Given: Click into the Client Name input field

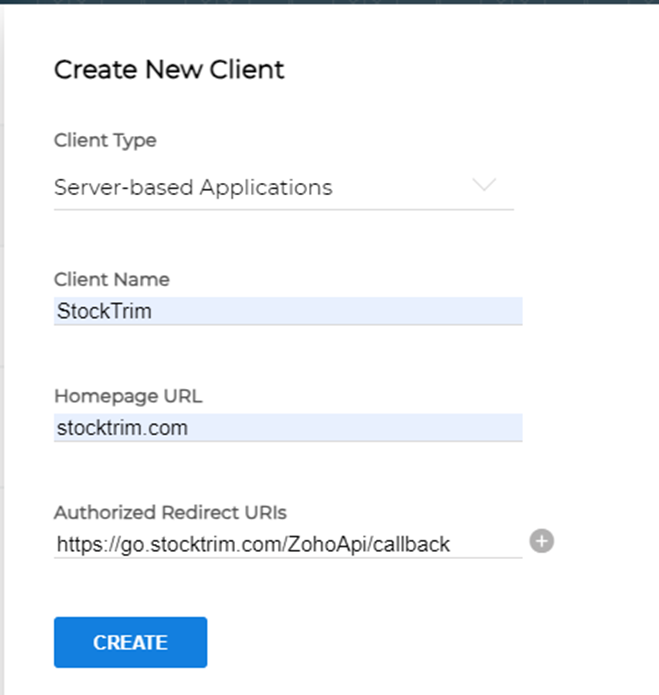Looking at the screenshot, I should coord(287,311).
